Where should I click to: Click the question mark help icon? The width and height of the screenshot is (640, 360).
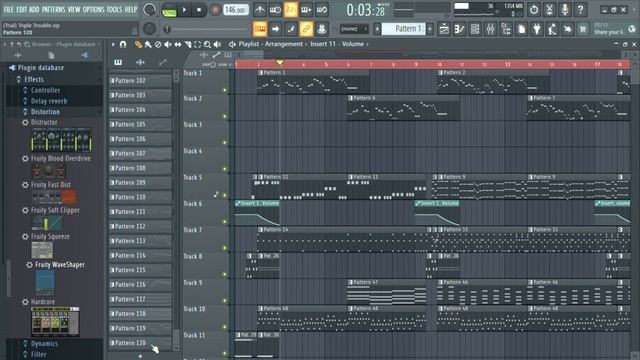(x=580, y=9)
